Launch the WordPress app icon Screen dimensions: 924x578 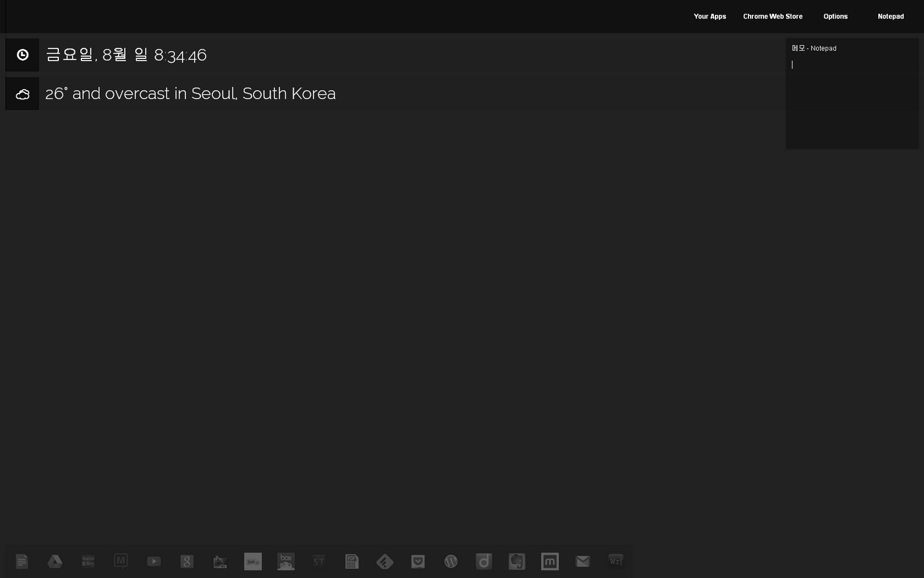(x=451, y=561)
